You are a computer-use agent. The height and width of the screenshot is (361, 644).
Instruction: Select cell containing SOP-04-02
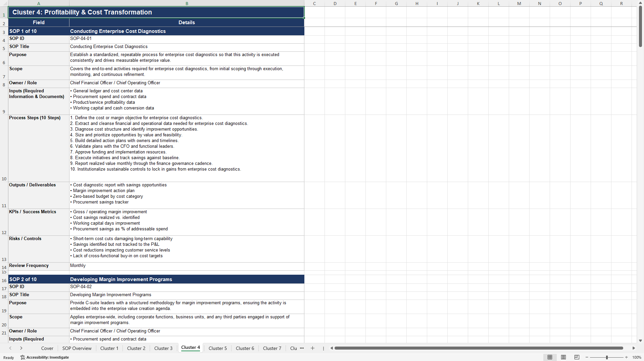coord(187,287)
